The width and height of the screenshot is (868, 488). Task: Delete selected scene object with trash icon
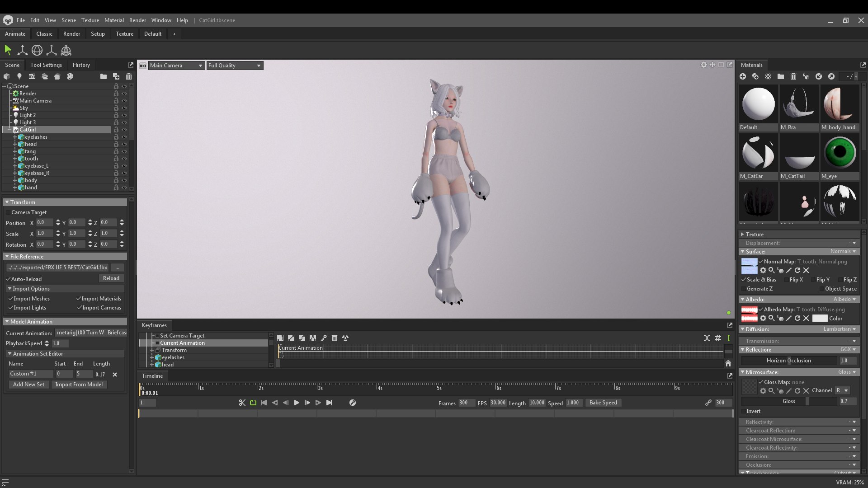(x=128, y=76)
